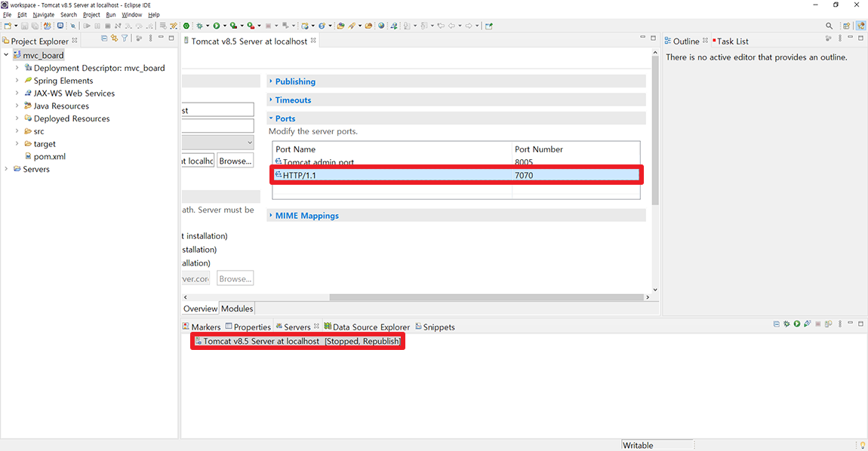868x451 pixels.
Task: Maximize the Outline panel
Action: (860, 38)
